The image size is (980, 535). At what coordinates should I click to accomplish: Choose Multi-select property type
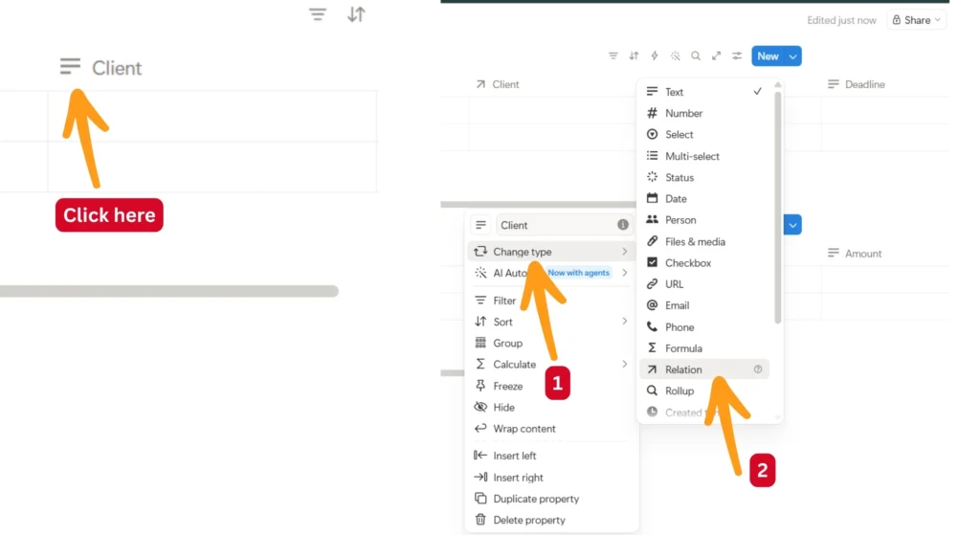704,156
